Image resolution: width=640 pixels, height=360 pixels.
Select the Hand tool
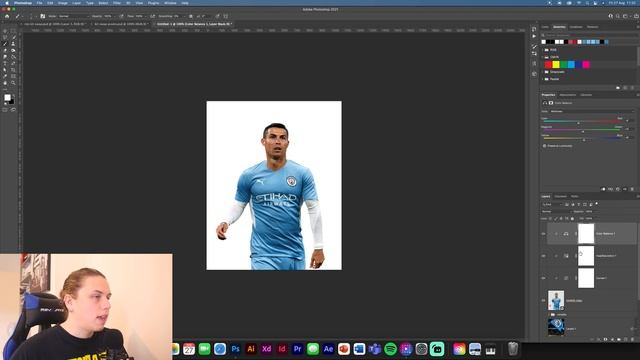click(x=5, y=83)
